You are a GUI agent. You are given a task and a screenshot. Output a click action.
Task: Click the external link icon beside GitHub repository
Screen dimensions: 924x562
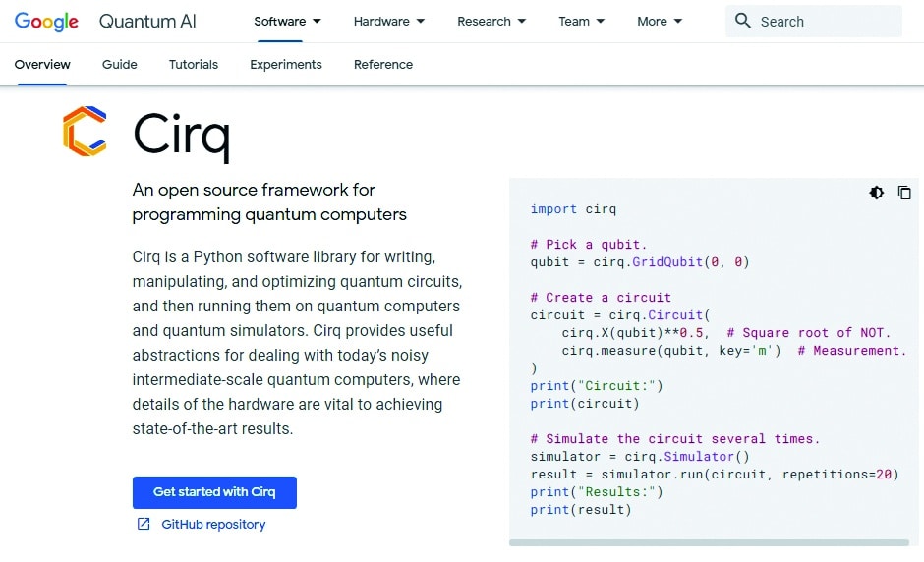144,524
